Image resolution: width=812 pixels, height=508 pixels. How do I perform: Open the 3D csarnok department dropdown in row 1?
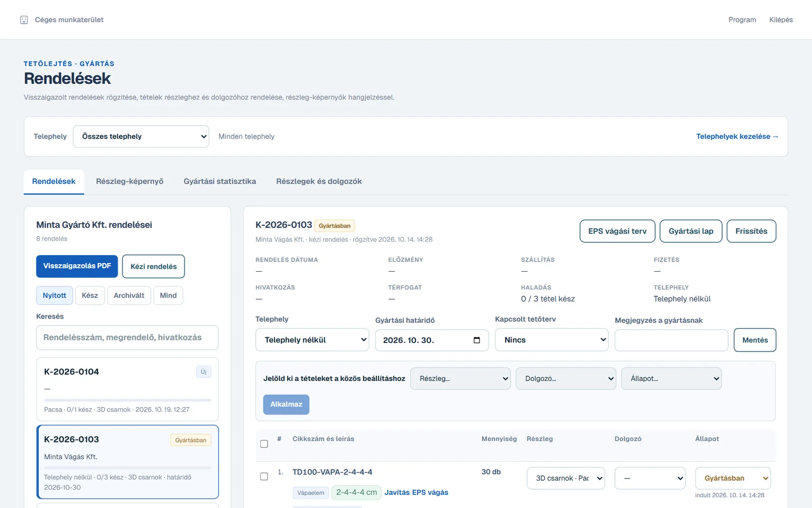coord(566,478)
